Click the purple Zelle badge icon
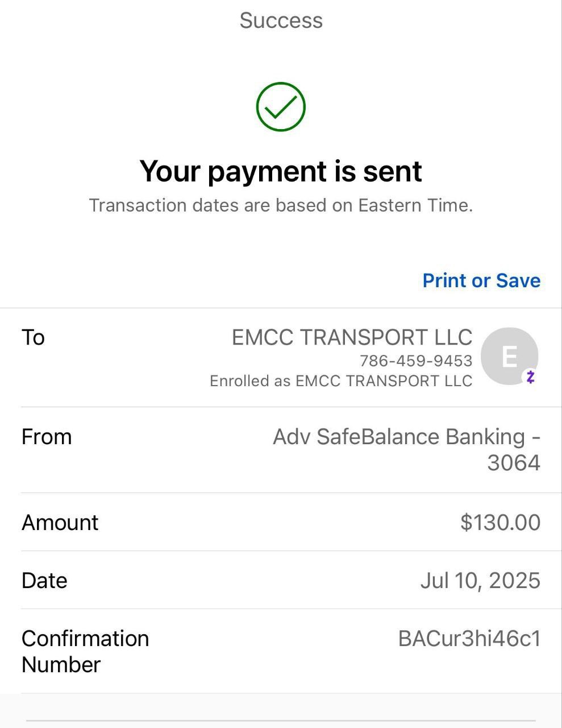 click(x=530, y=377)
